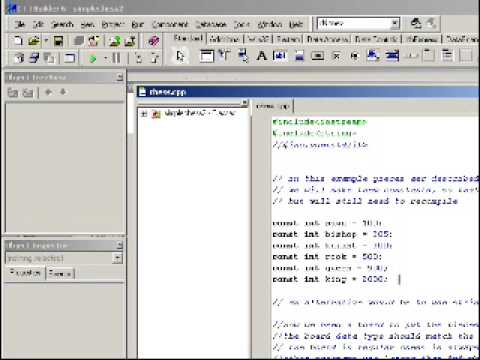Select the ComboBox component icon
The height and width of the screenshot is (360, 480).
click(392, 56)
